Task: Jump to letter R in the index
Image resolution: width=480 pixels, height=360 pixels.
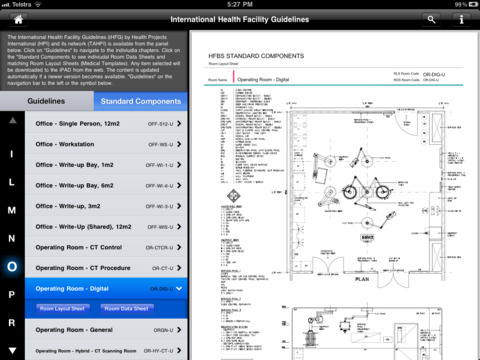Action: coord(12,323)
